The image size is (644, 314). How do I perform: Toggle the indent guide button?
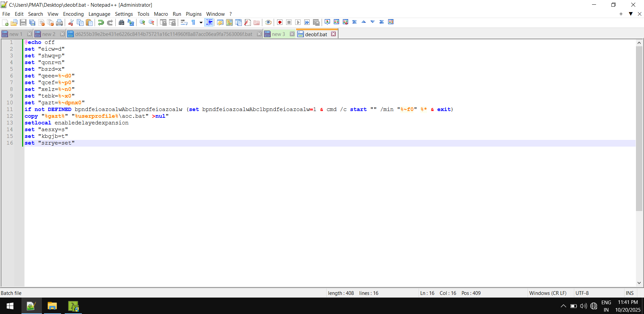click(209, 22)
